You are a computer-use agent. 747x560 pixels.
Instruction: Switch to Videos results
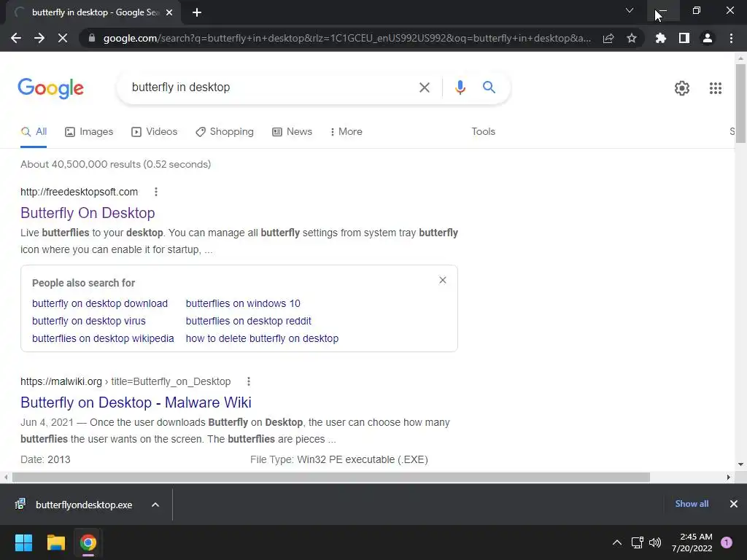click(x=155, y=132)
